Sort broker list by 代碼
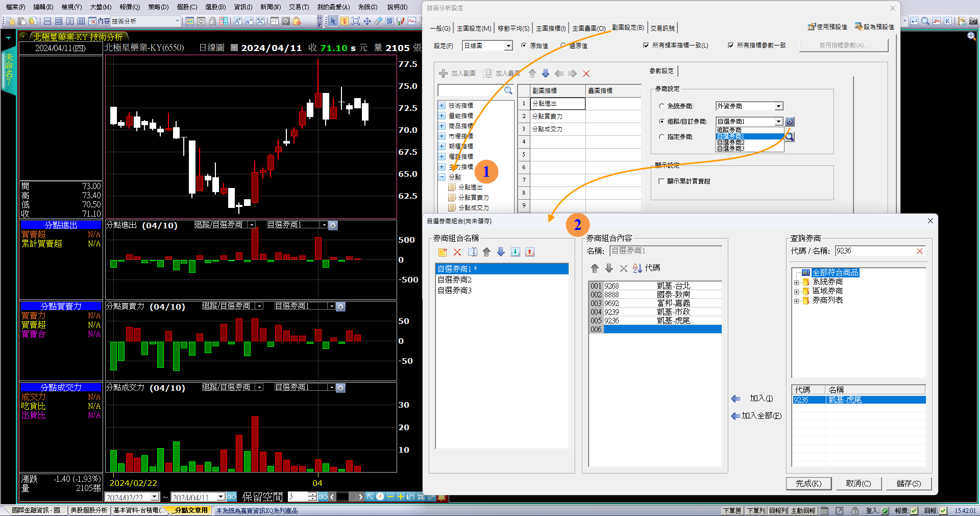 (x=646, y=268)
